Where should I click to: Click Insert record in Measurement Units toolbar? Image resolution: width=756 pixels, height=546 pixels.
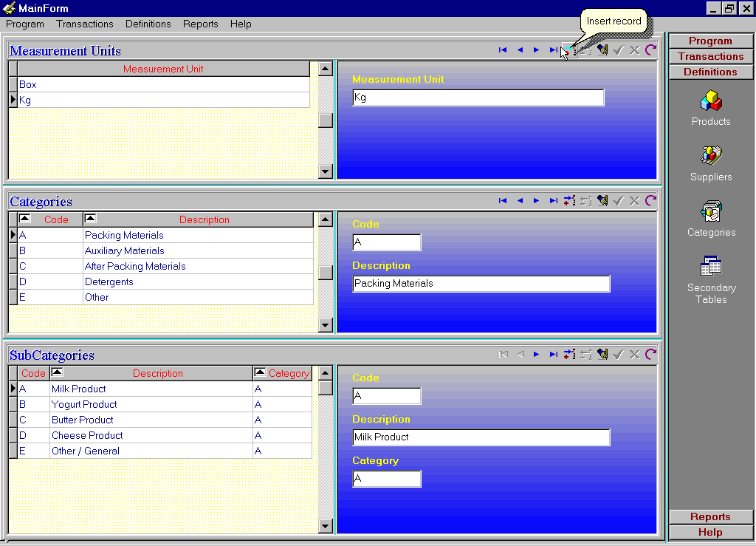(x=568, y=50)
